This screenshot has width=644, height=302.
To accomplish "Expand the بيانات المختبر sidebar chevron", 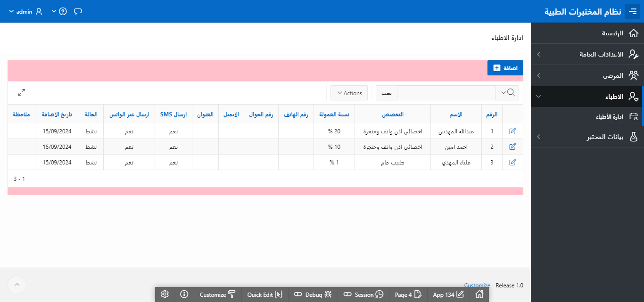I will coord(539,137).
